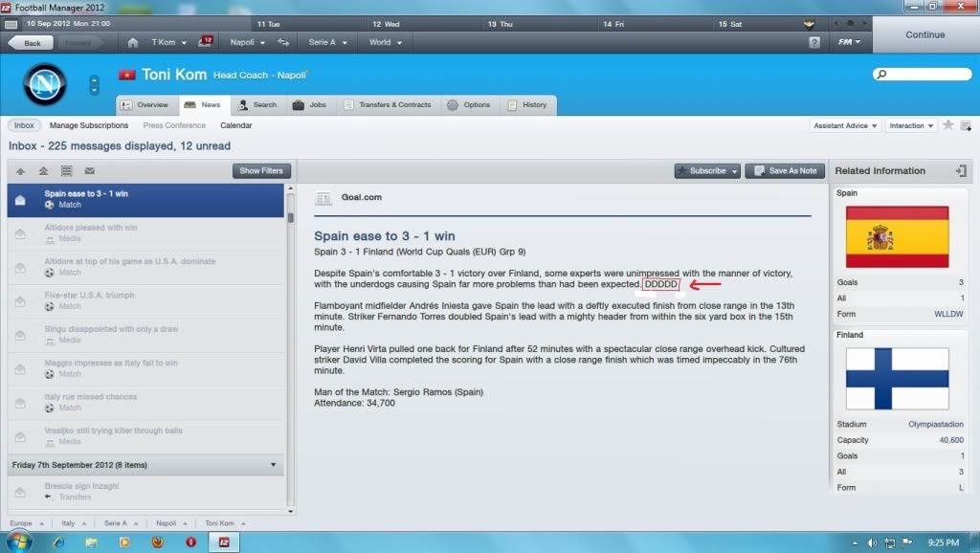Open the Windows Start menu
This screenshot has height=553, width=980.
click(19, 542)
